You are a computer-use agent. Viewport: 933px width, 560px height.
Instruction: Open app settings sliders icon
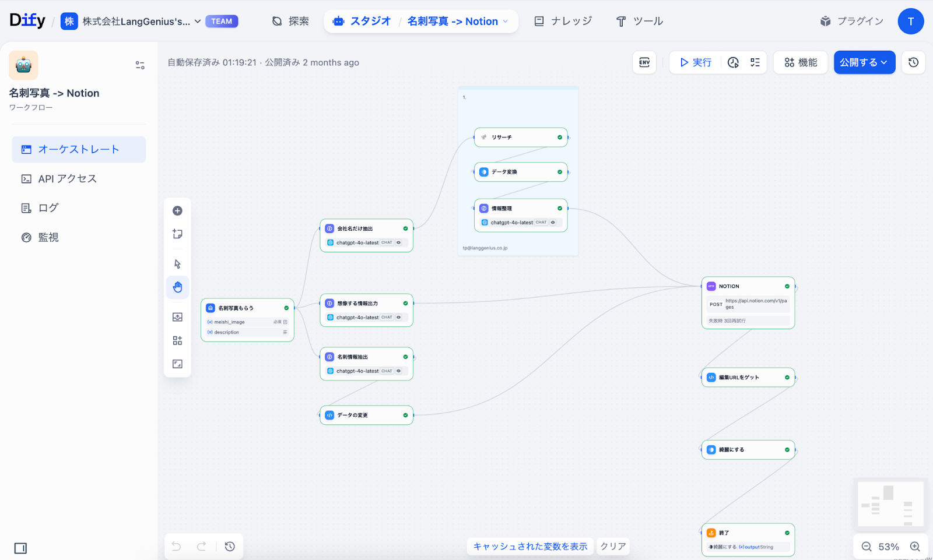(x=140, y=65)
